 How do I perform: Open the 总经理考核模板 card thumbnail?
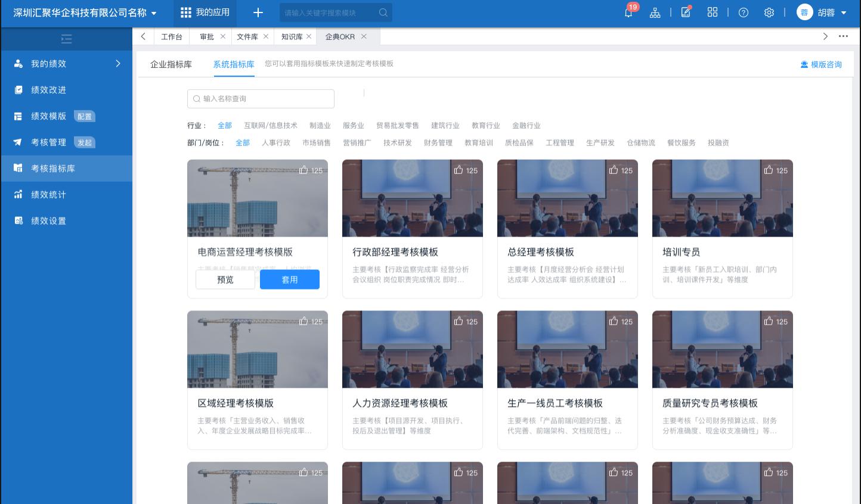568,198
